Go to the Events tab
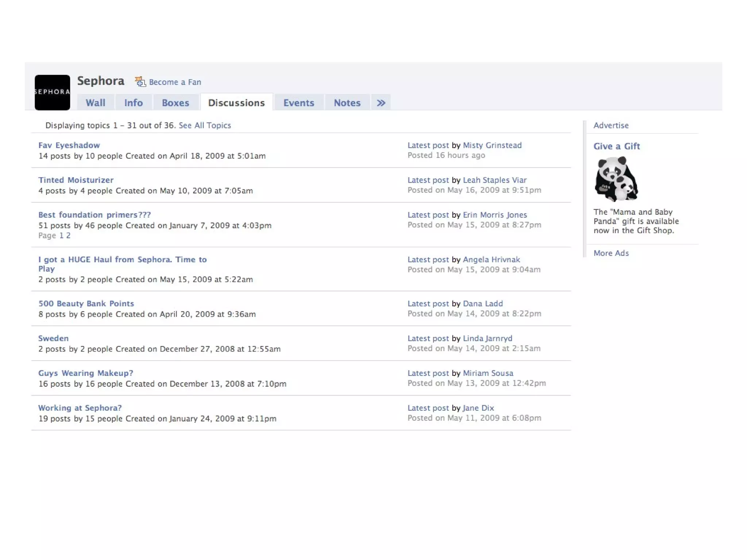747x560 pixels. pos(298,103)
